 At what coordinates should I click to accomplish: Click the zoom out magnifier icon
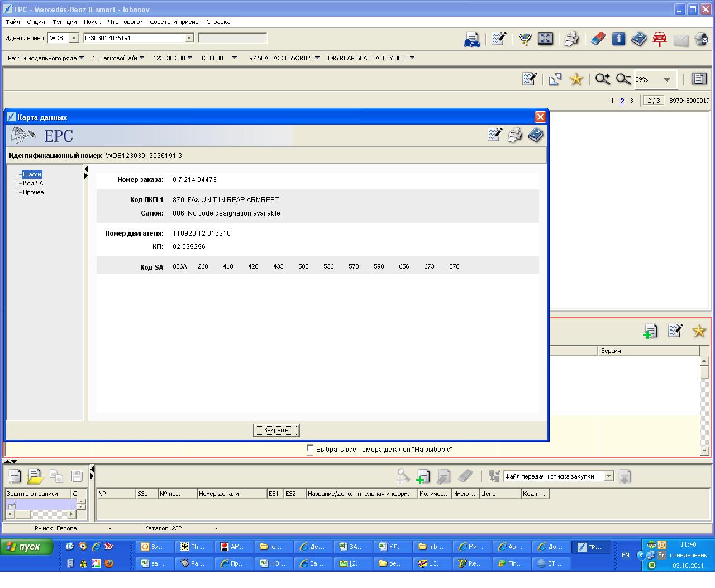[623, 79]
